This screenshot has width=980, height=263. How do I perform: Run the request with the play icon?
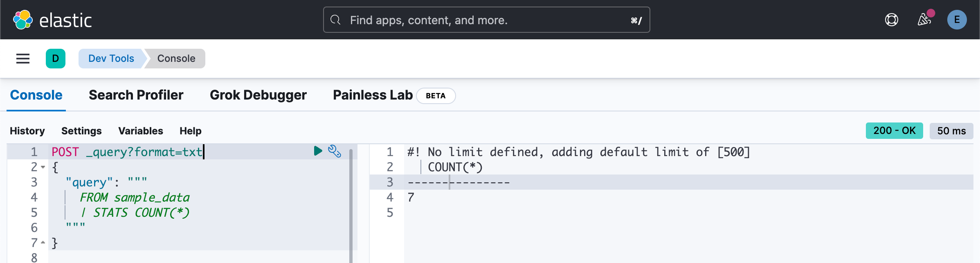point(318,151)
